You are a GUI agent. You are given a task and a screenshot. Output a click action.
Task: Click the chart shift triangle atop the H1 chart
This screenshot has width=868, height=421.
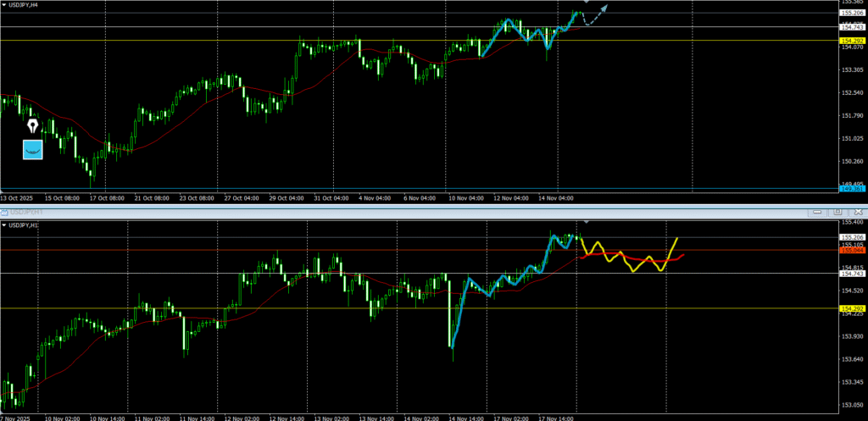pyautogui.click(x=587, y=222)
